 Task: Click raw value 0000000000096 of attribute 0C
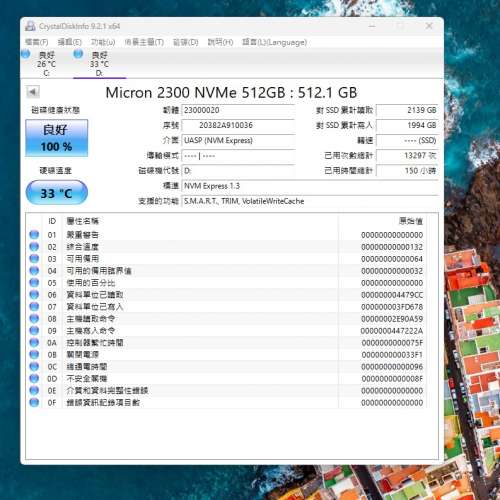(x=392, y=367)
